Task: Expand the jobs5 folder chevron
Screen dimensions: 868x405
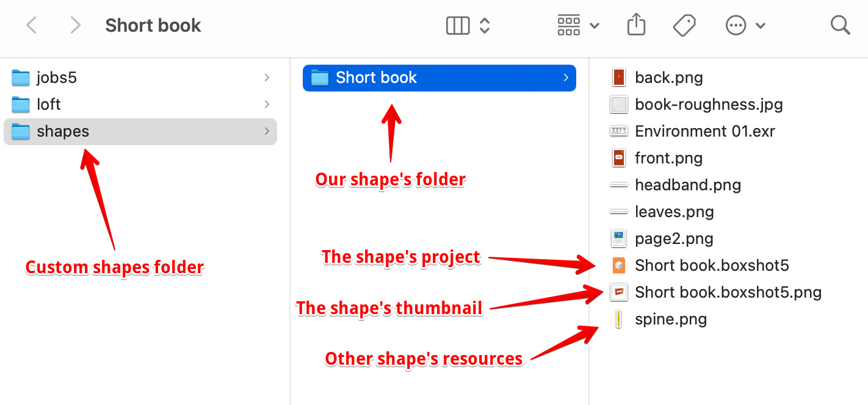Action: (267, 78)
